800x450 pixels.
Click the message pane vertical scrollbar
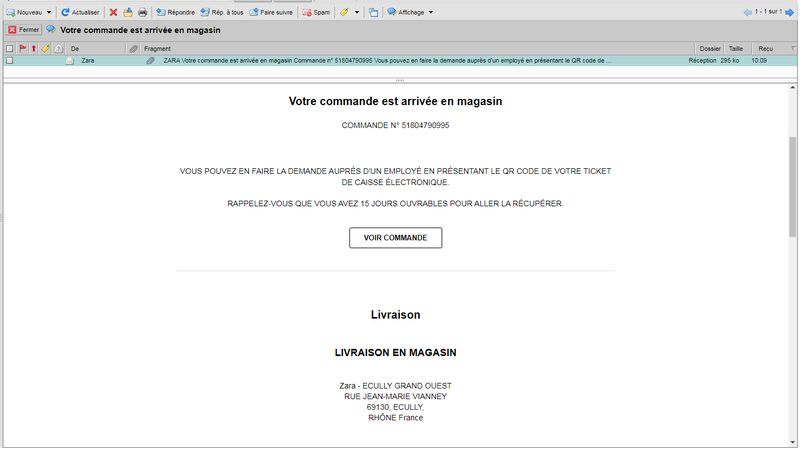[793, 190]
